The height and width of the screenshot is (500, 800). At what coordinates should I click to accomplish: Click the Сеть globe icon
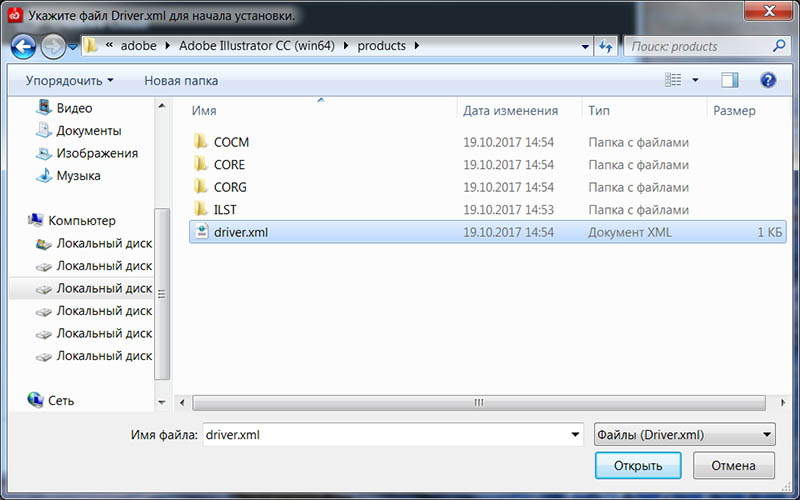[35, 400]
